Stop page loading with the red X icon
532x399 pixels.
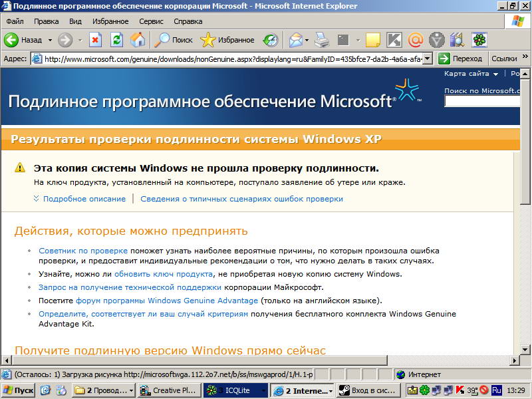(x=95, y=40)
